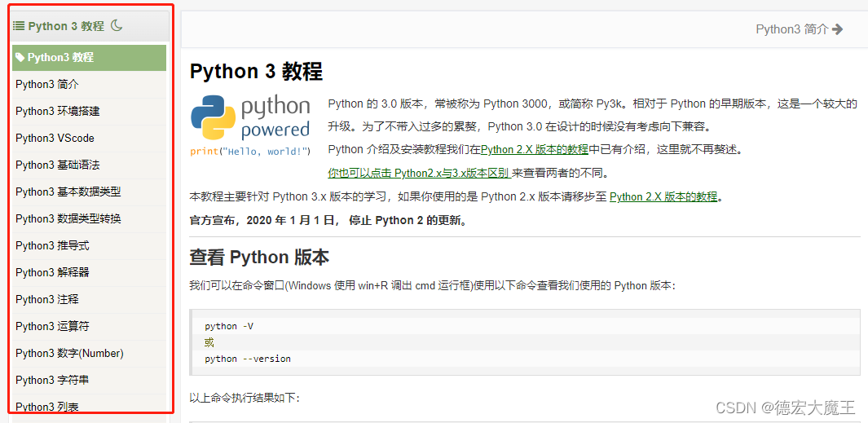
Task: Click the Python powered logo image
Action: [x=250, y=126]
